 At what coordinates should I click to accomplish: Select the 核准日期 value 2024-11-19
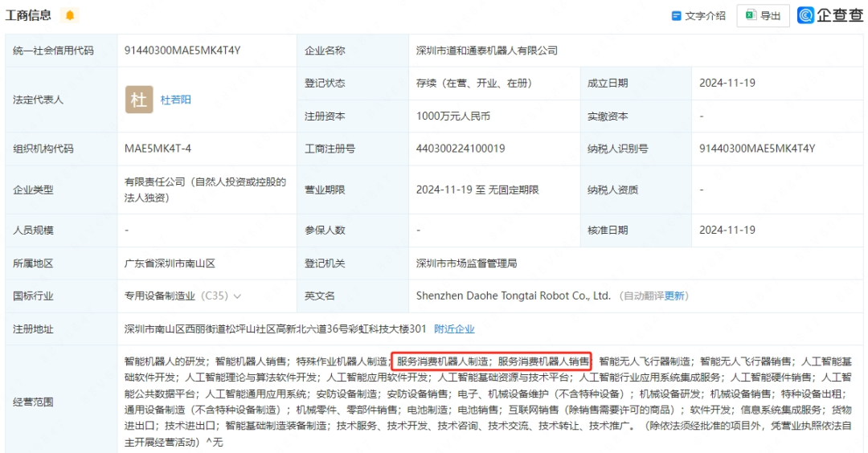point(727,230)
